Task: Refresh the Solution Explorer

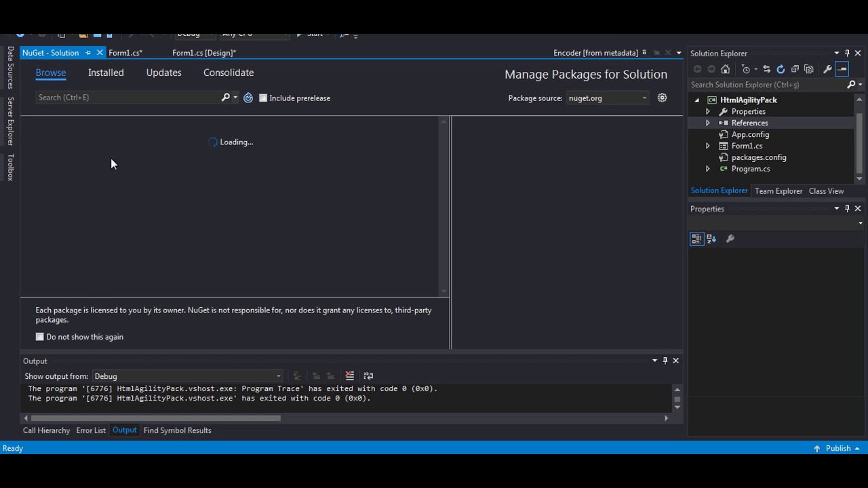Action: click(781, 69)
